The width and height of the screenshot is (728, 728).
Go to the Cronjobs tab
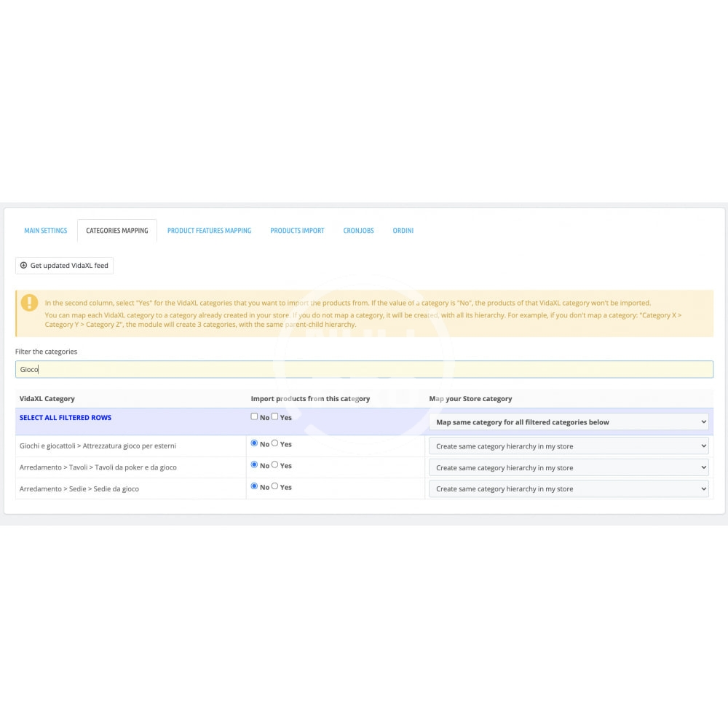point(358,231)
